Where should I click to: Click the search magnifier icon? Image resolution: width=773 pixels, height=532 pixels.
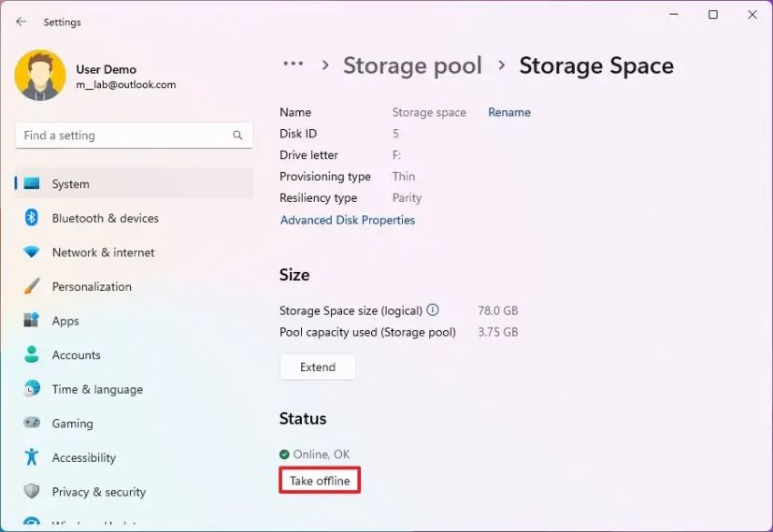237,136
